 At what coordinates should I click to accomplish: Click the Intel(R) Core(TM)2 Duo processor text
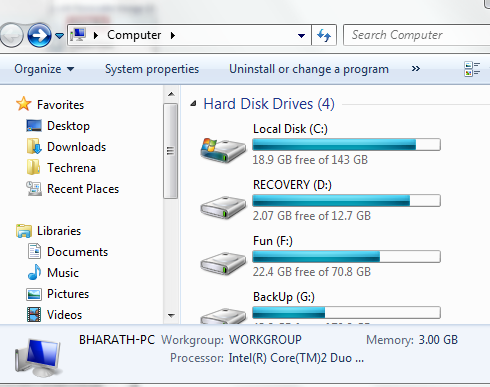[x=296, y=358]
